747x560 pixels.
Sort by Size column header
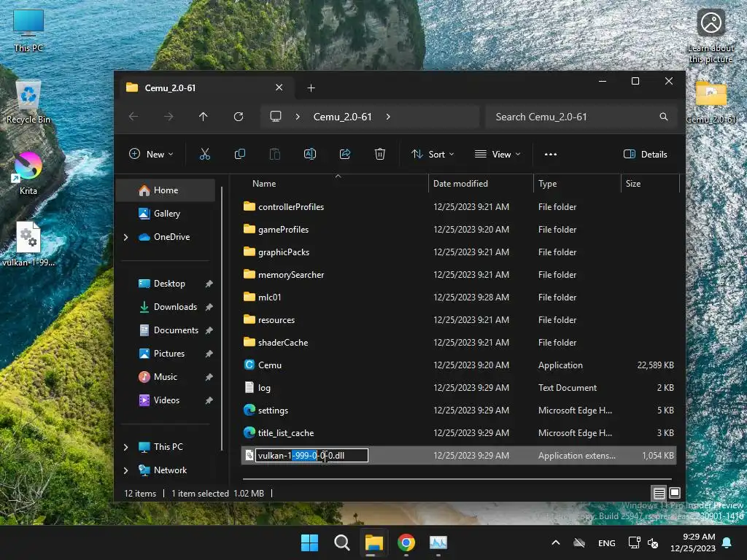[650, 183]
